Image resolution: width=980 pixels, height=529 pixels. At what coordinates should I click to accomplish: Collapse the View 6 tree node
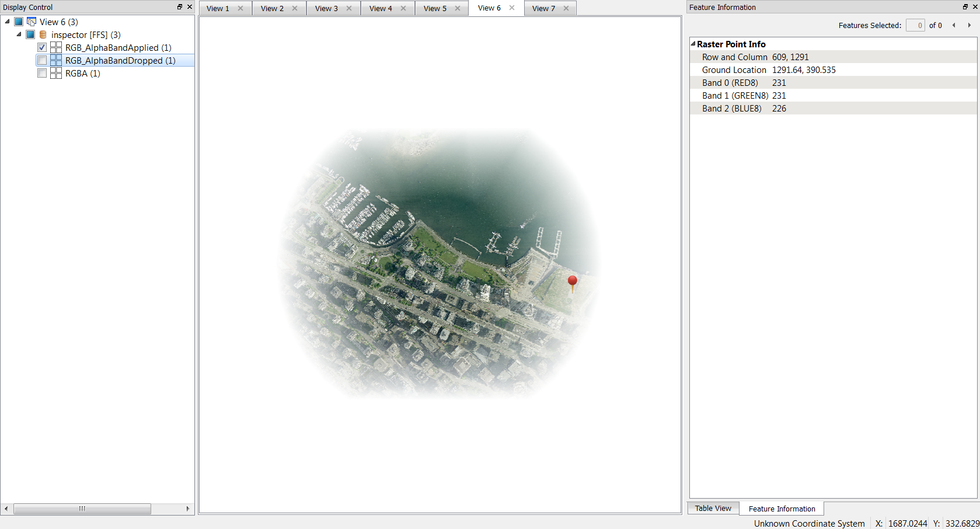pyautogui.click(x=7, y=22)
